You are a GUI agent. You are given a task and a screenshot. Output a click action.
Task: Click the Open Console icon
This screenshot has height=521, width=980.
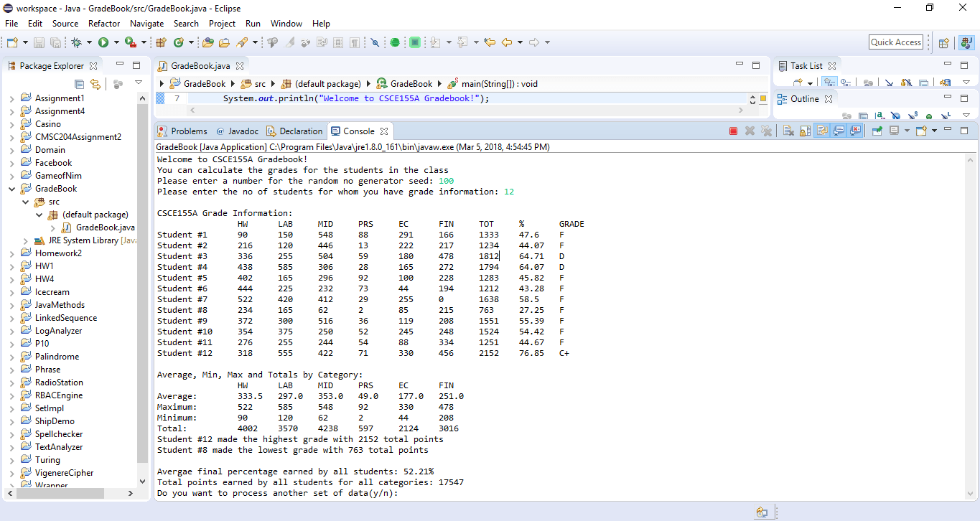pos(921,131)
